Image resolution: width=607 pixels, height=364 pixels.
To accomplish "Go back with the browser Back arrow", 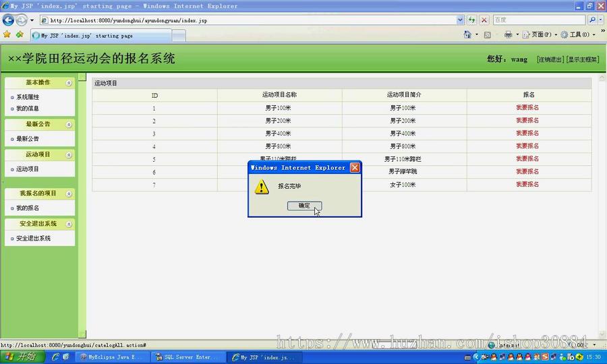I will click(8, 20).
